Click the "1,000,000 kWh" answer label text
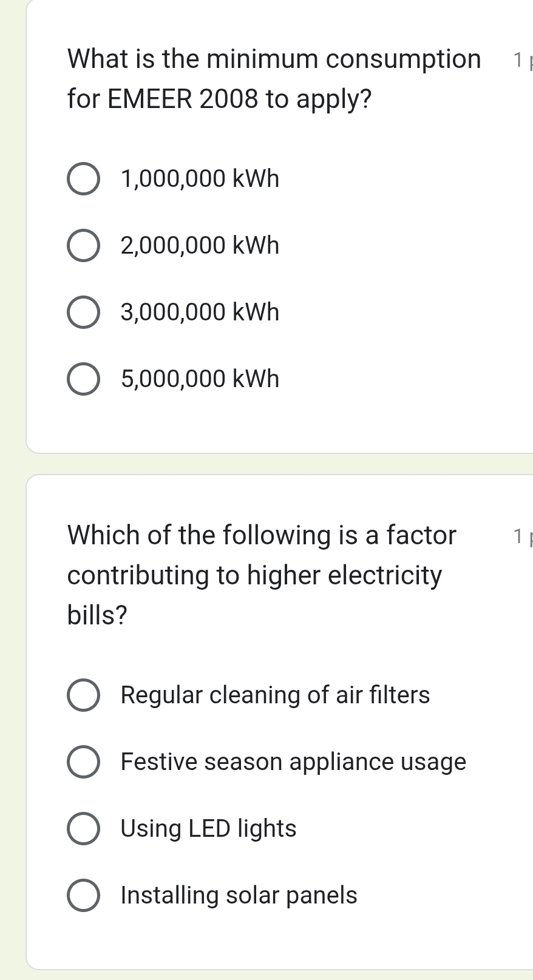 coord(200,179)
